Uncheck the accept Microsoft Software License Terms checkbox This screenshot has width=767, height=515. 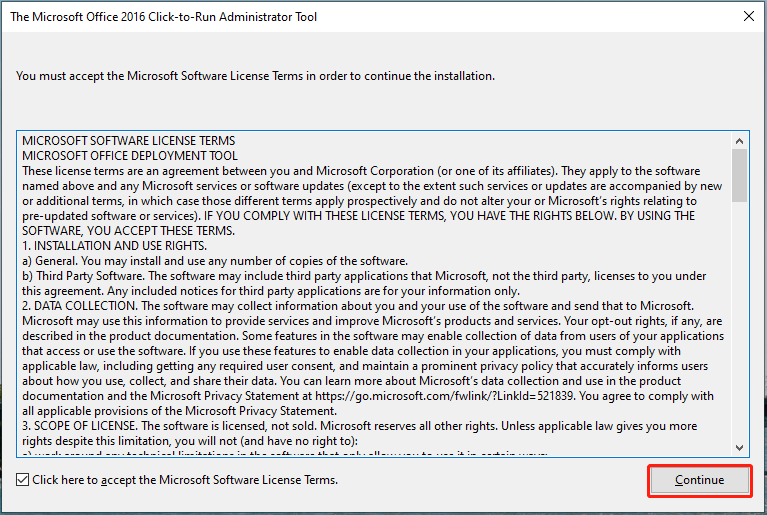22,480
